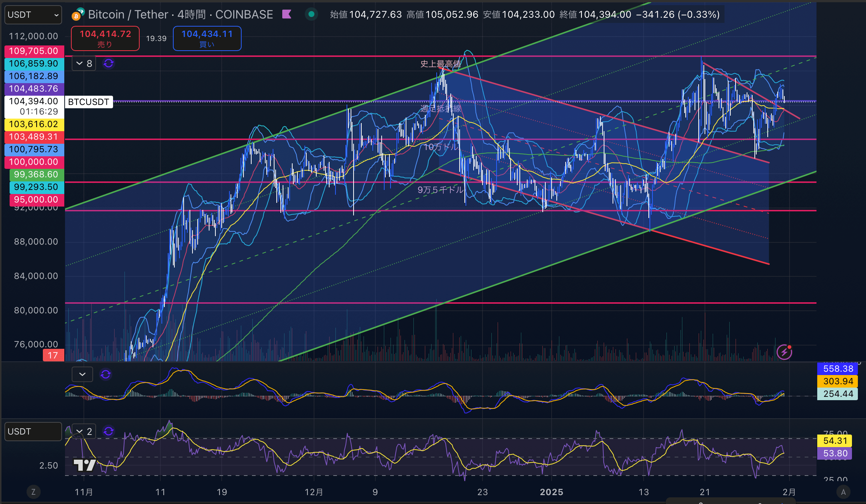866x504 pixels.
Task: Click the green 99,368.60 price label
Action: click(36, 174)
